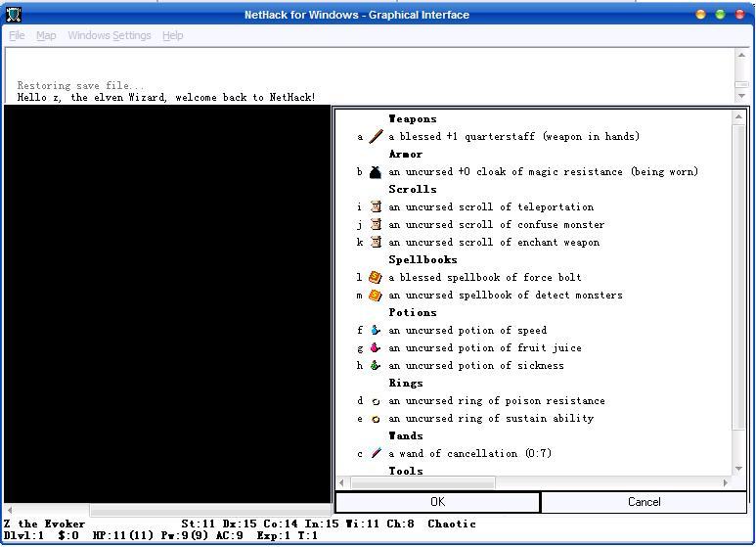
Task: Select 'an uncursed scroll of teleportation' text
Action: coord(491,206)
